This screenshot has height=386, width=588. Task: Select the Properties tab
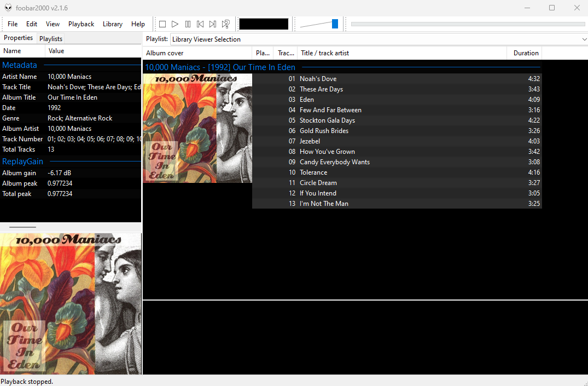pos(19,38)
